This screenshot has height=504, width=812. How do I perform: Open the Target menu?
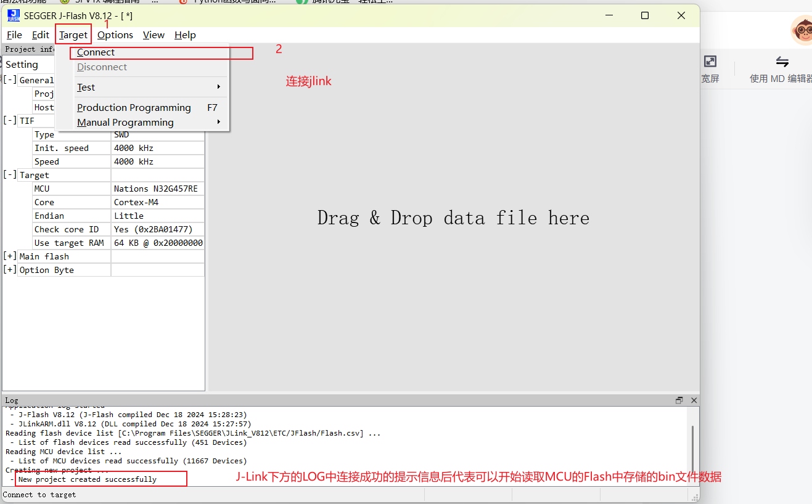click(73, 35)
